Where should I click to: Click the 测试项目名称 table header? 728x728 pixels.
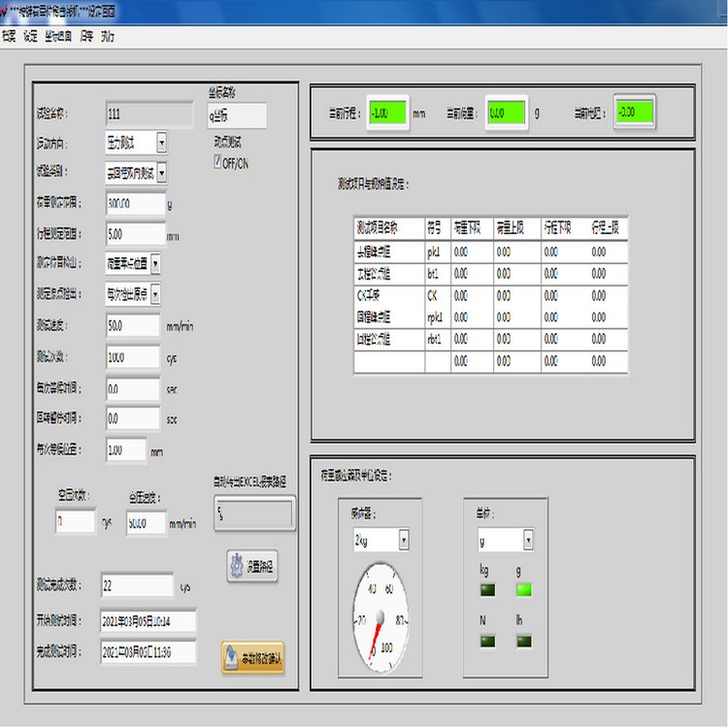[x=389, y=228]
